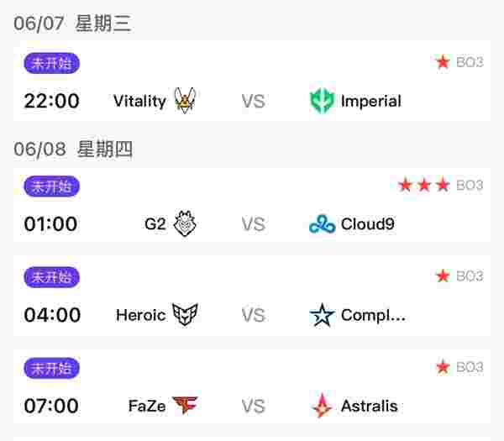Viewport: 504px width, 441px height.
Task: Select the G2 team logo
Action: pos(185,223)
